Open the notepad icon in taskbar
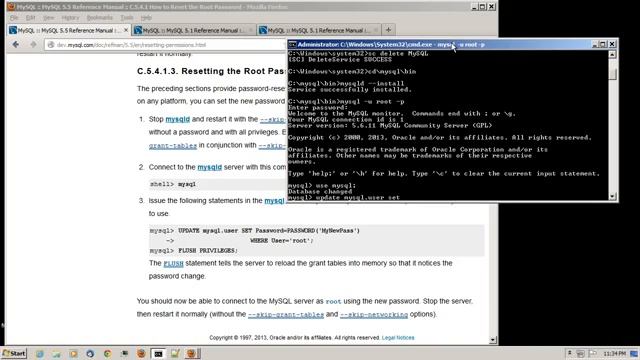The height and width of the screenshot is (360, 640). click(x=175, y=353)
